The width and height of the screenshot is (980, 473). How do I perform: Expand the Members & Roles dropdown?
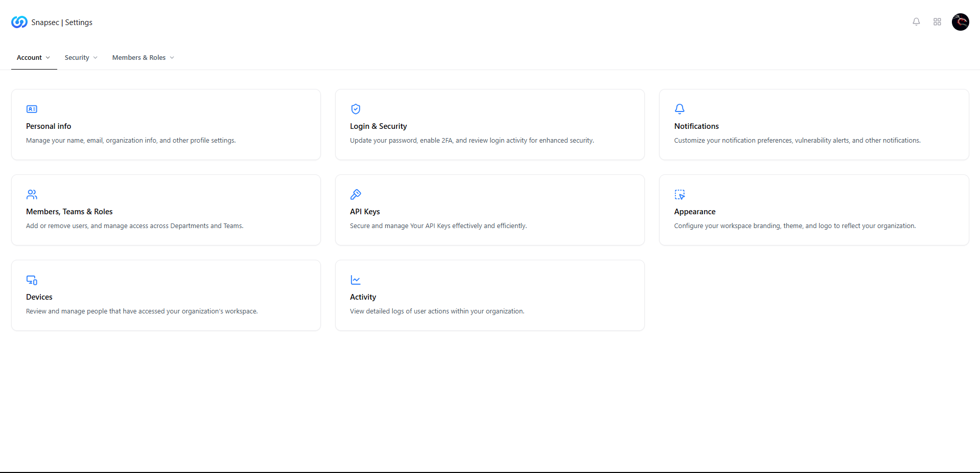pos(172,57)
